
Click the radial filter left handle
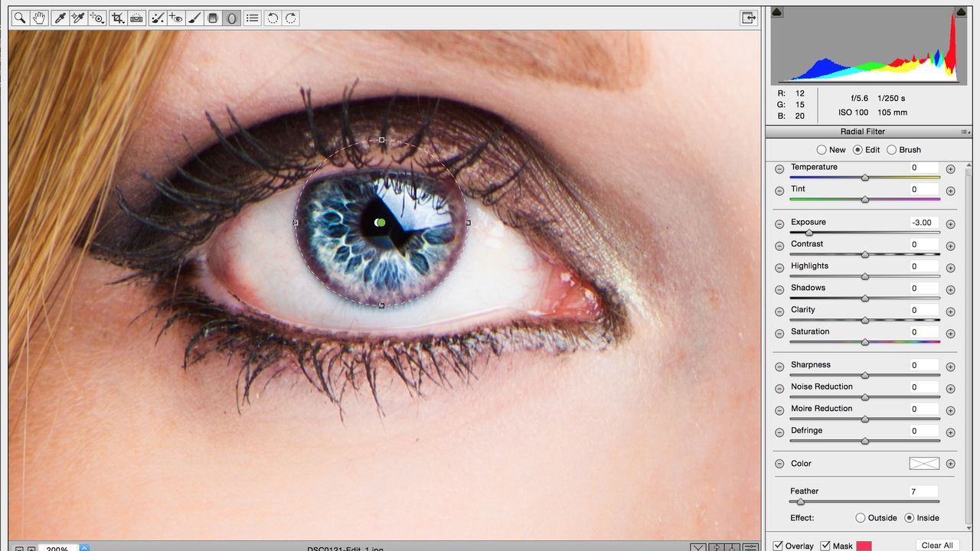coord(296,223)
